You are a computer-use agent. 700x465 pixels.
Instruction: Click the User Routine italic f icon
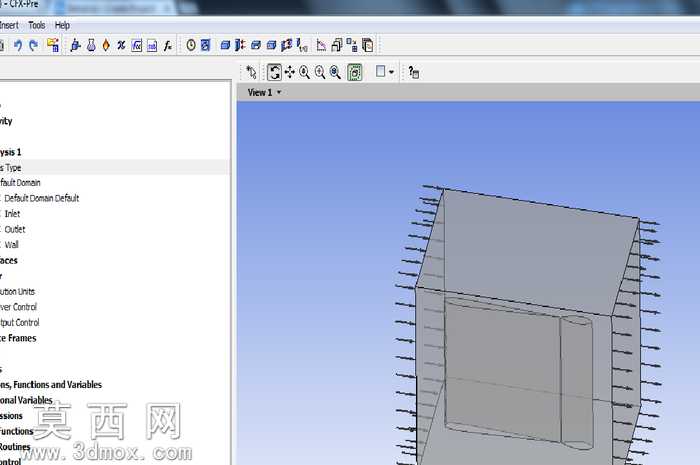tap(167, 46)
